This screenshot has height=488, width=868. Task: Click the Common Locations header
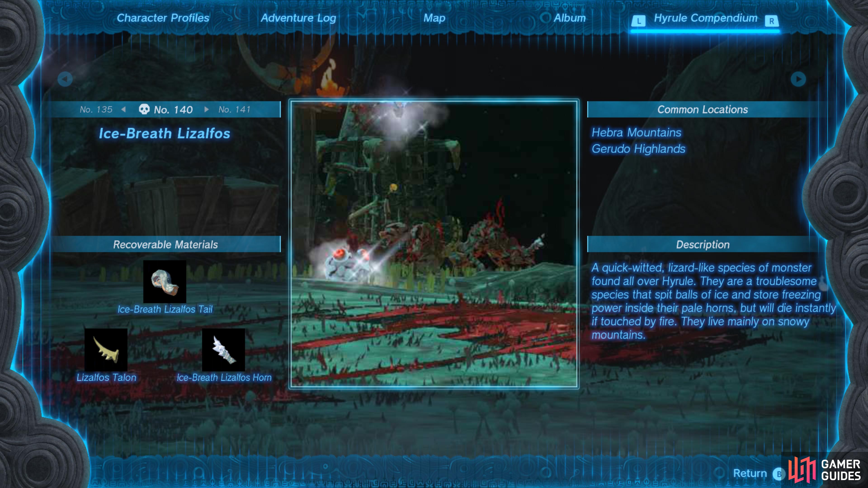703,109
